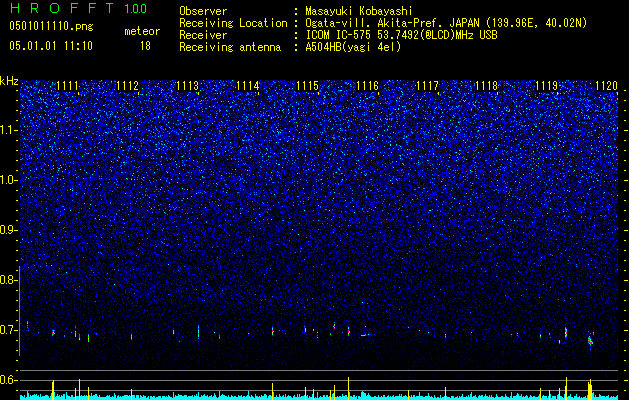Screen dimensions: 629x400
Task: Click time marker 1114
Action: point(248,86)
